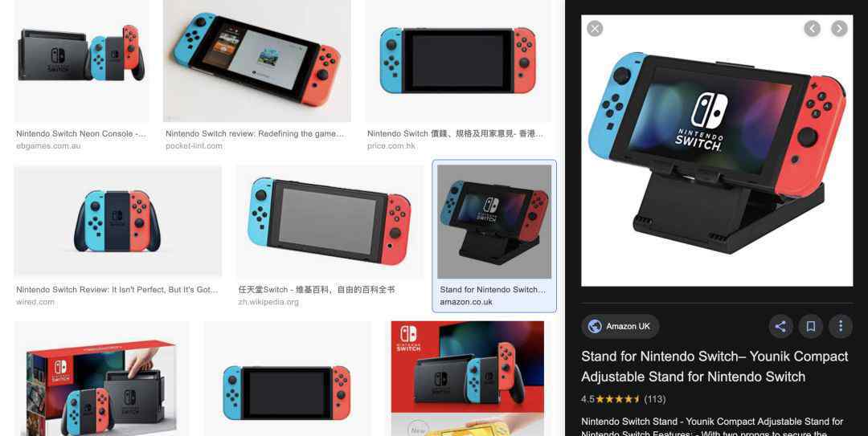Visit the Amazon UK source page
The image size is (868, 436).
[x=620, y=327]
